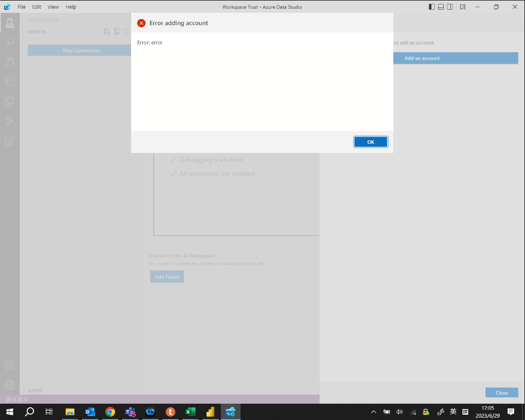Close the accounts panel with Close button
Viewport: 525px width, 420px height.
[502, 393]
